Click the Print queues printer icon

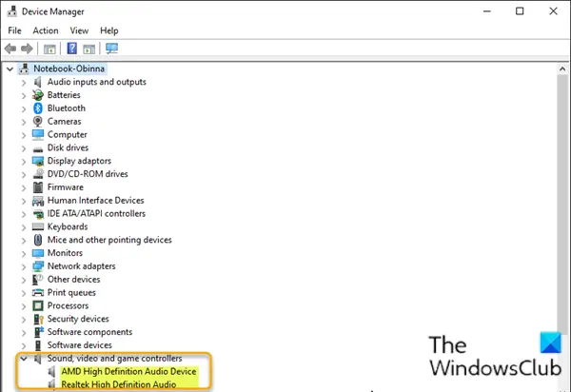38,293
